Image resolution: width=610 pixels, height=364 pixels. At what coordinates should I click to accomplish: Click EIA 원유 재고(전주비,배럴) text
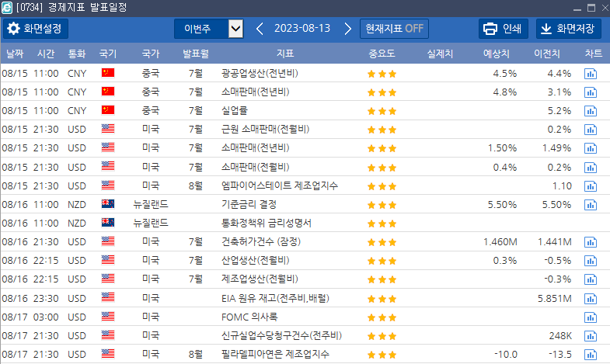pyautogui.click(x=275, y=298)
